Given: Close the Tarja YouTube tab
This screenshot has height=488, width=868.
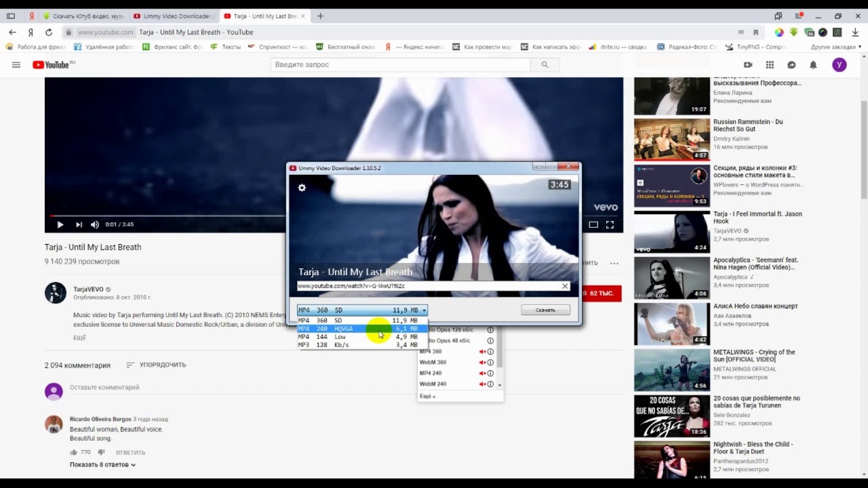Looking at the screenshot, I should point(302,16).
